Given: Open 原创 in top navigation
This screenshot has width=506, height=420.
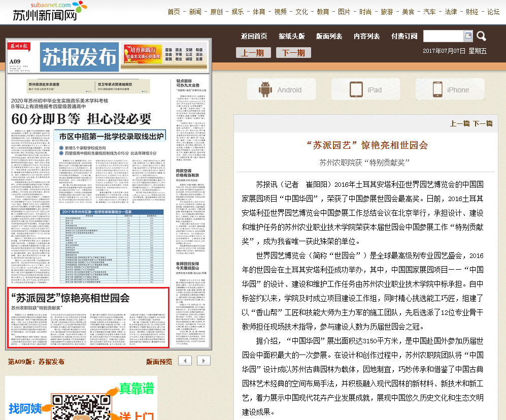Looking at the screenshot, I should pyautogui.click(x=217, y=12).
